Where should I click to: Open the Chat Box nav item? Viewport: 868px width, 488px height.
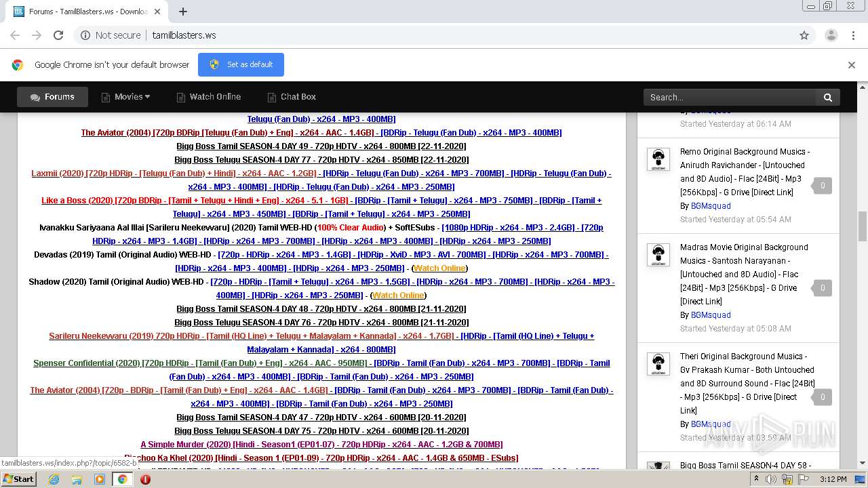click(292, 97)
